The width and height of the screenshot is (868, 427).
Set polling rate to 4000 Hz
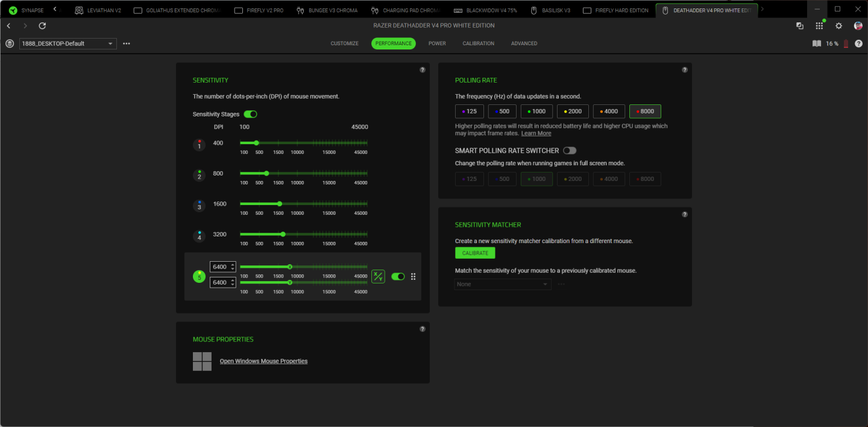click(609, 111)
